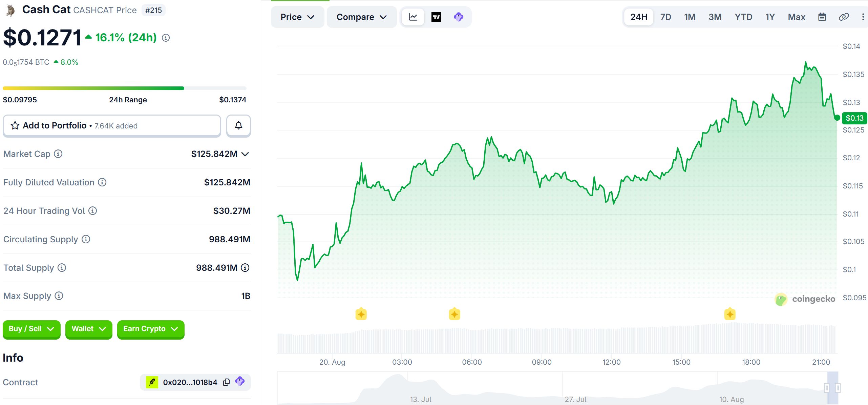Viewport: 868px width, 405px height.
Task: Select 24H time range tab
Action: pyautogui.click(x=639, y=17)
